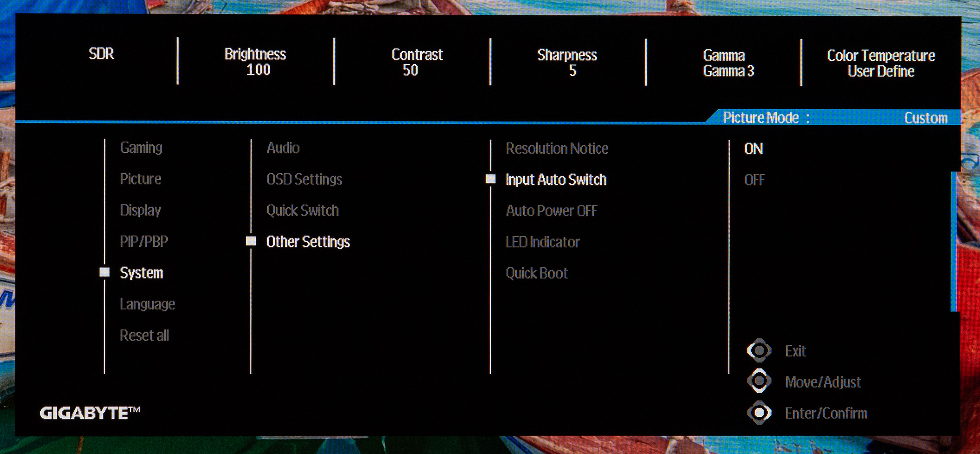Select the Brightness 100 quick setting

pyautogui.click(x=255, y=62)
